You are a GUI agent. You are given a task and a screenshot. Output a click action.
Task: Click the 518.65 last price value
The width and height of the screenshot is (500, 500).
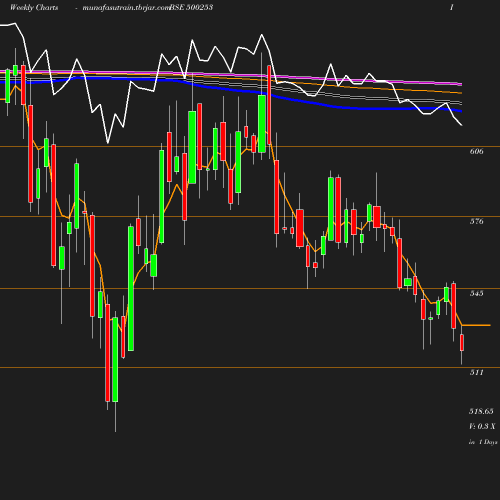point(481,411)
